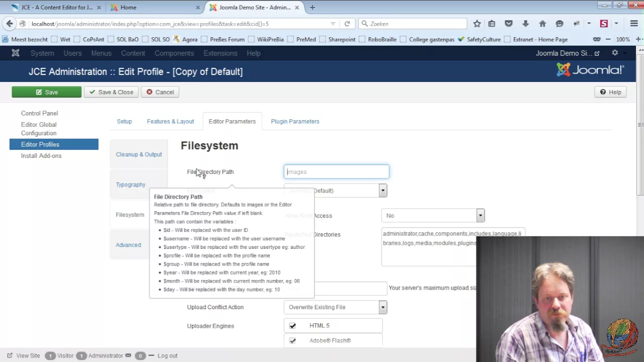Open the Extensions admin menu
Image resolution: width=644 pixels, height=362 pixels.
tap(220, 53)
